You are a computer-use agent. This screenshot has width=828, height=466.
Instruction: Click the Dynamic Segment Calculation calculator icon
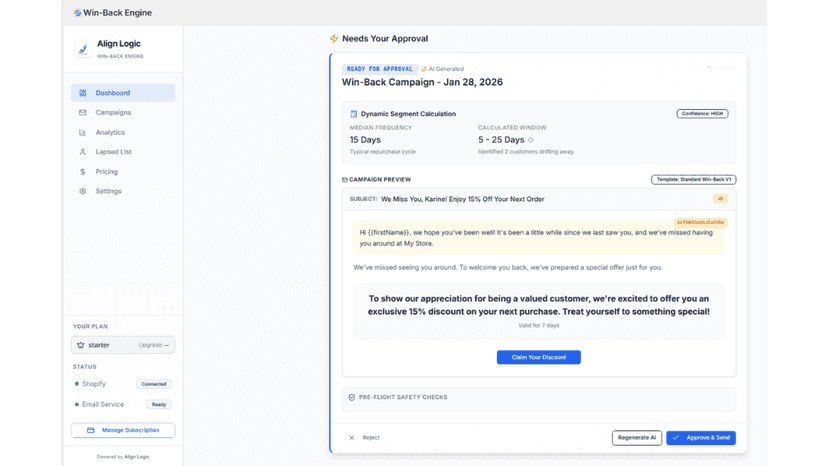coord(354,114)
